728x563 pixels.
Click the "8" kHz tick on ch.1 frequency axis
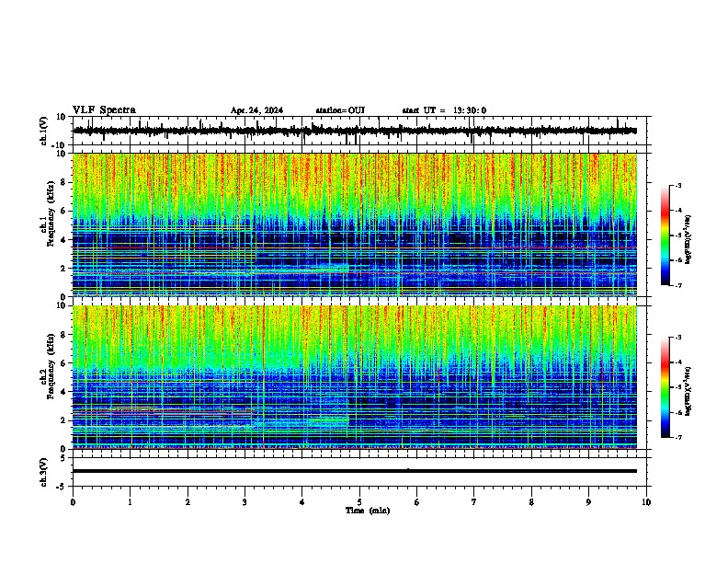[x=63, y=182]
